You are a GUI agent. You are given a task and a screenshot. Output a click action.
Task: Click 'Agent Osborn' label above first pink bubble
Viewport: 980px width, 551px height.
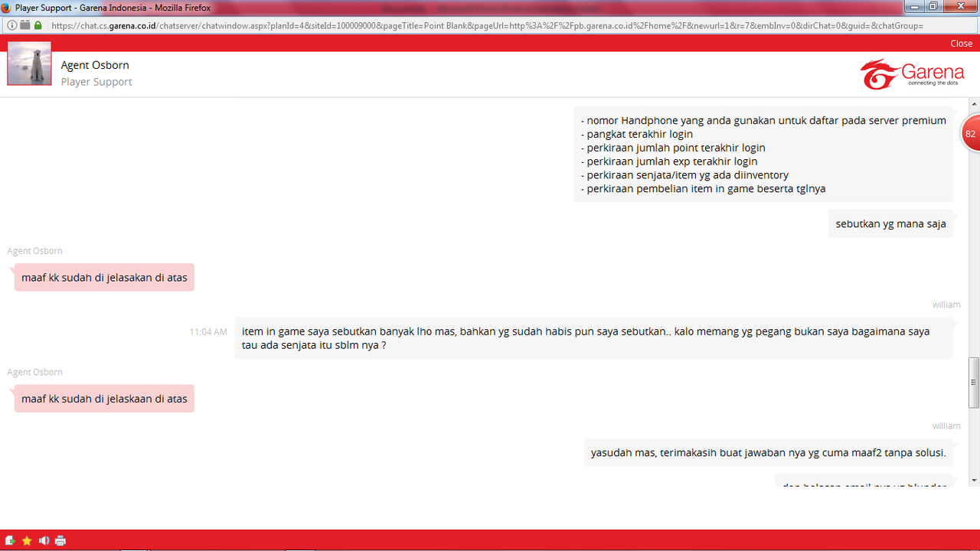[x=34, y=251]
